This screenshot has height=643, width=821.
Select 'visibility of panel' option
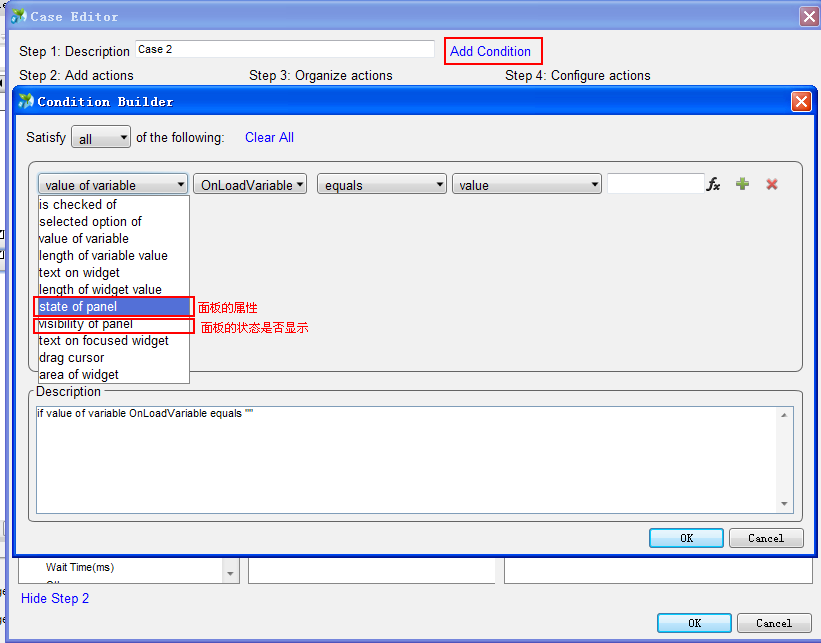(114, 324)
